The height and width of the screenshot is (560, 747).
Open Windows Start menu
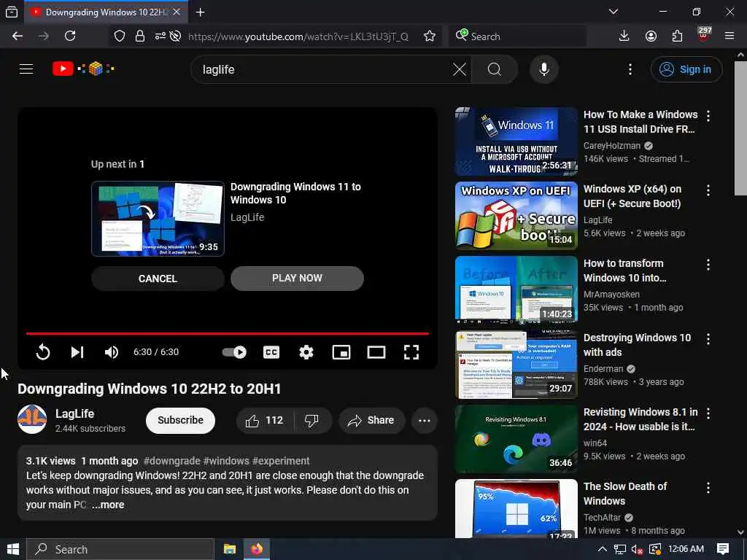[13, 549]
